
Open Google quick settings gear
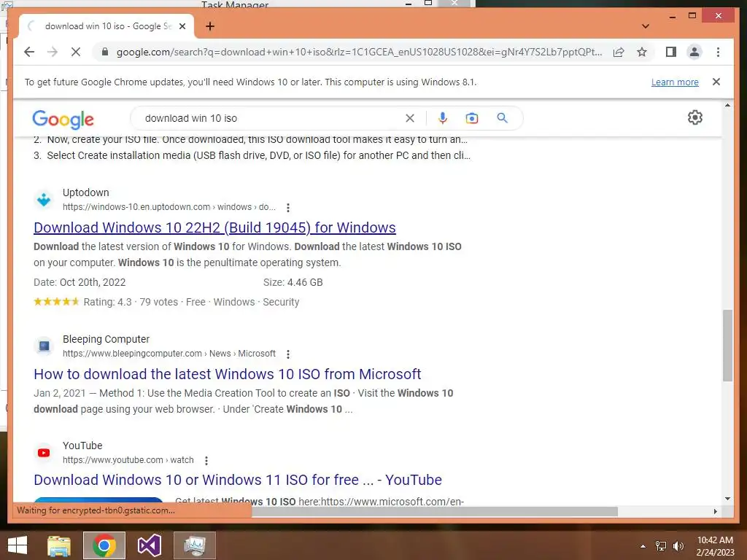click(695, 117)
